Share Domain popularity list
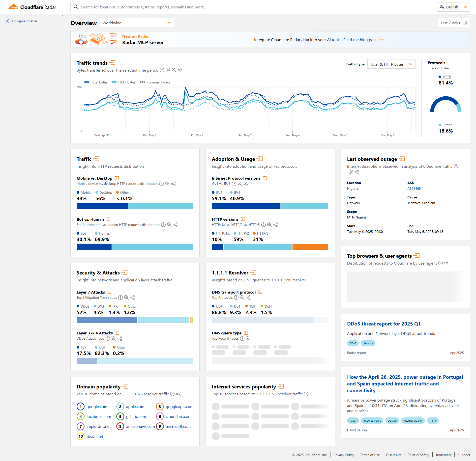476x461 pixels. tap(178, 394)
